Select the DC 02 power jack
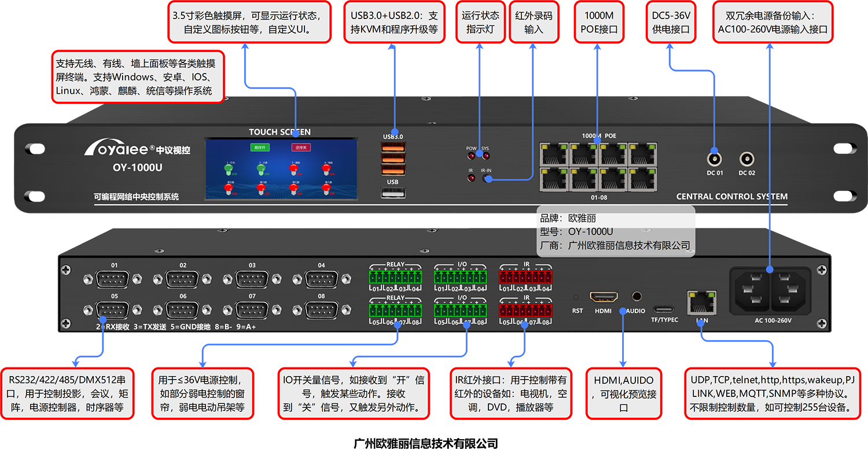868x449 pixels. coord(746,158)
